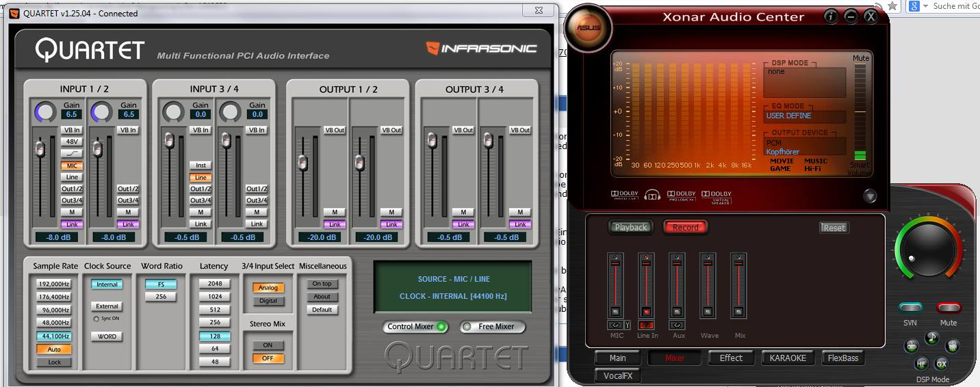
Task: Select Inst source on Input 3
Action: pos(201,165)
